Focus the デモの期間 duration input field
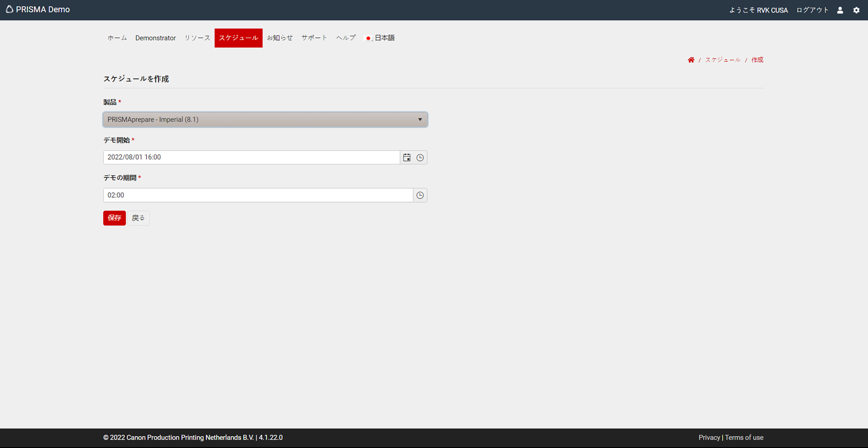 click(x=258, y=195)
